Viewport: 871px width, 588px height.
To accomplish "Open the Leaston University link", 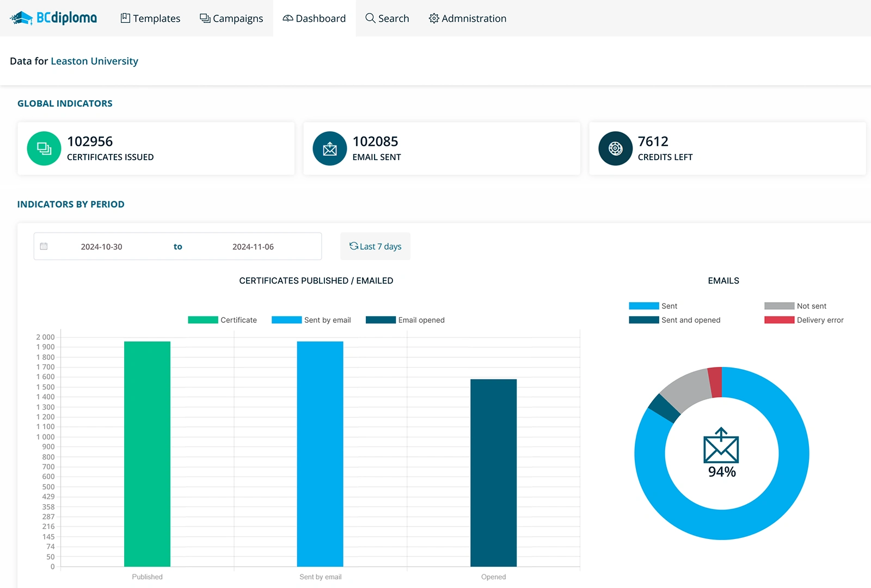I will click(x=94, y=61).
